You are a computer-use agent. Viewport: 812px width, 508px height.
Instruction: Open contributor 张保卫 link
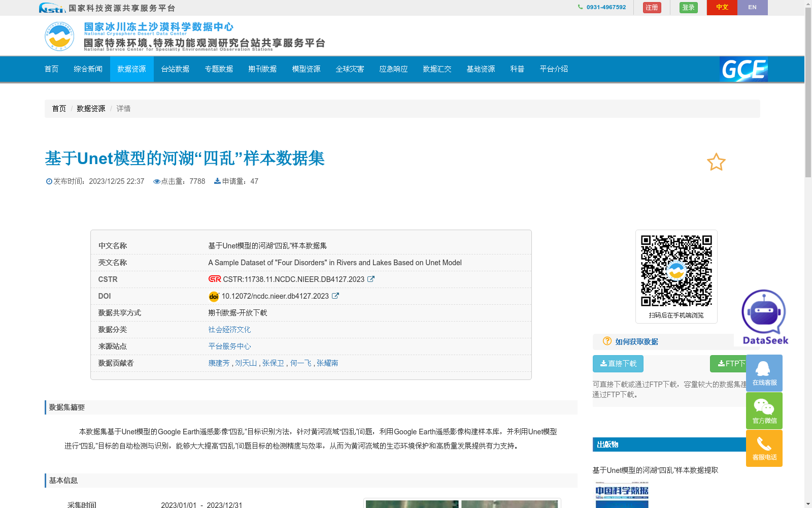click(x=273, y=363)
